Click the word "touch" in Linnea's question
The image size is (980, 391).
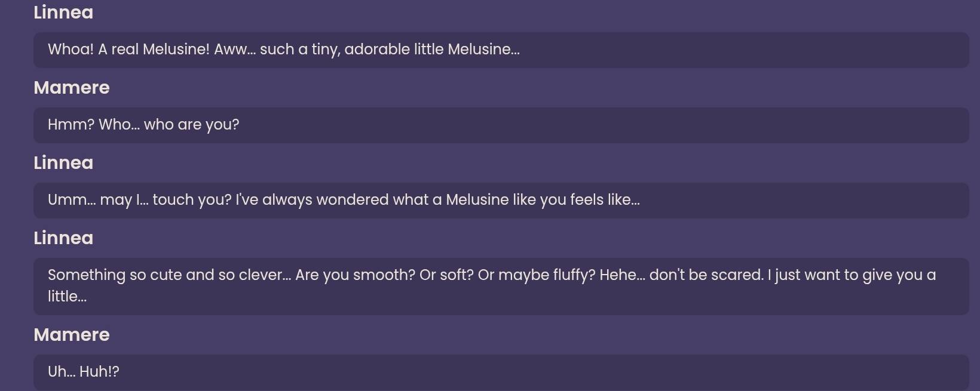tap(173, 200)
